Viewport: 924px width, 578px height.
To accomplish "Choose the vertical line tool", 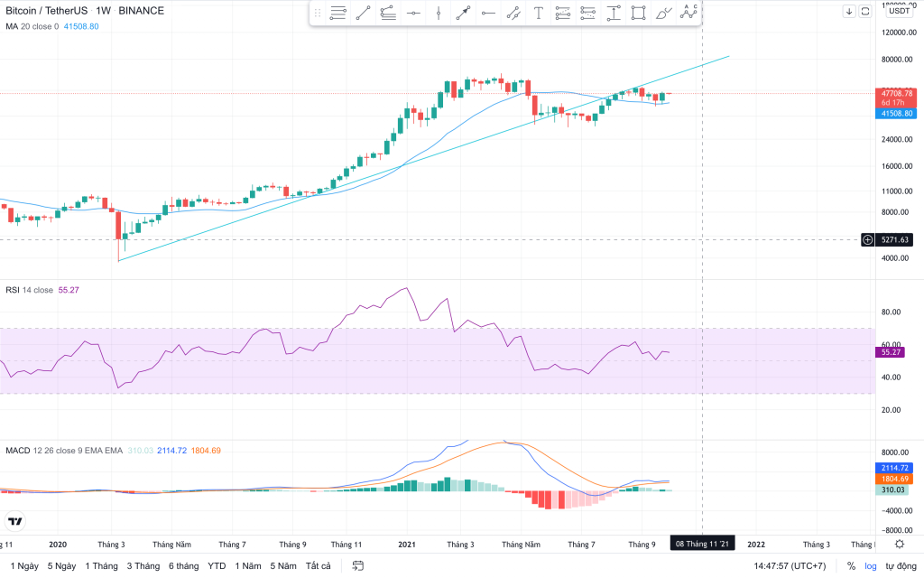I will [439, 13].
